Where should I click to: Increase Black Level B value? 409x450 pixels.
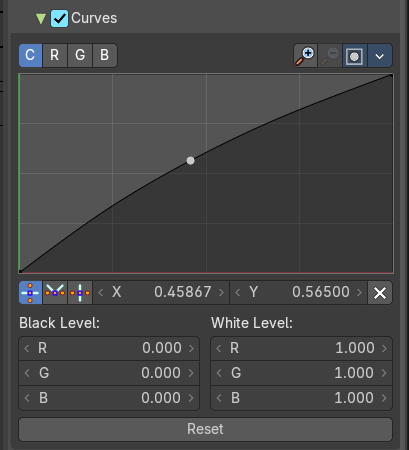[191, 398]
